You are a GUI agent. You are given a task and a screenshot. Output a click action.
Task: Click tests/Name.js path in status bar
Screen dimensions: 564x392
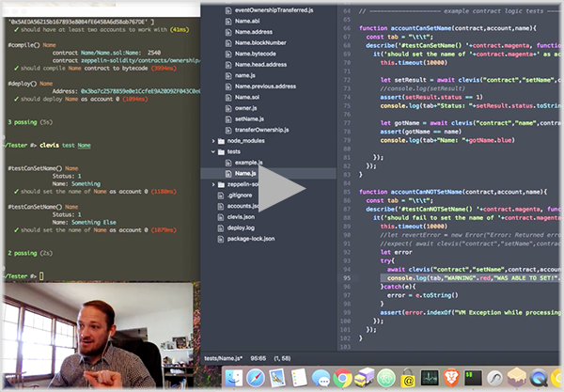coord(224,358)
